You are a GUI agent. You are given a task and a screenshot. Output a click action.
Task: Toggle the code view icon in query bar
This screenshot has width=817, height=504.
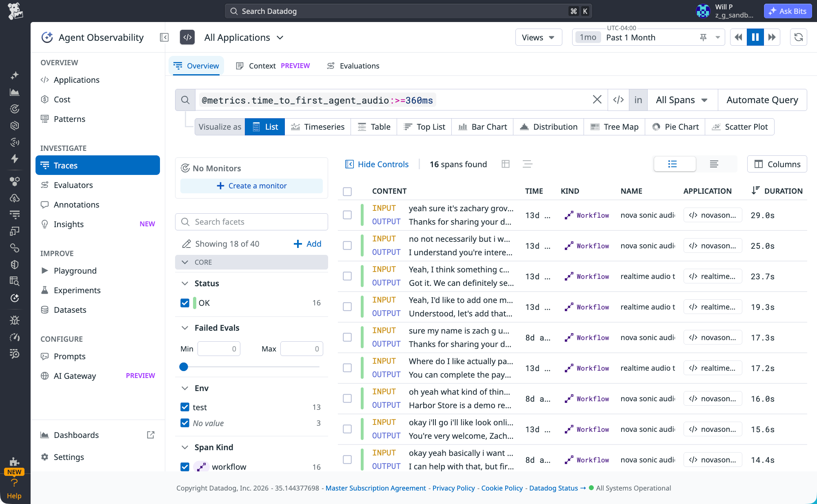[618, 100]
